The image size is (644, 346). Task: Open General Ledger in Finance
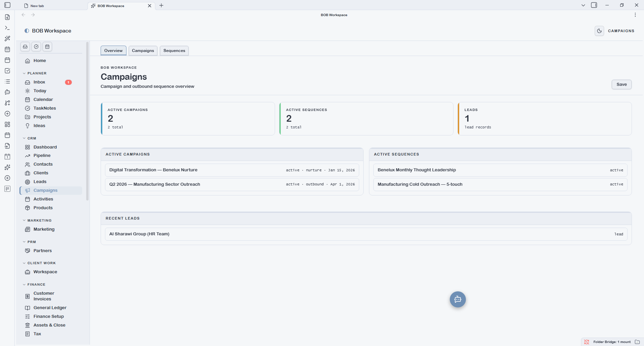(x=51, y=308)
